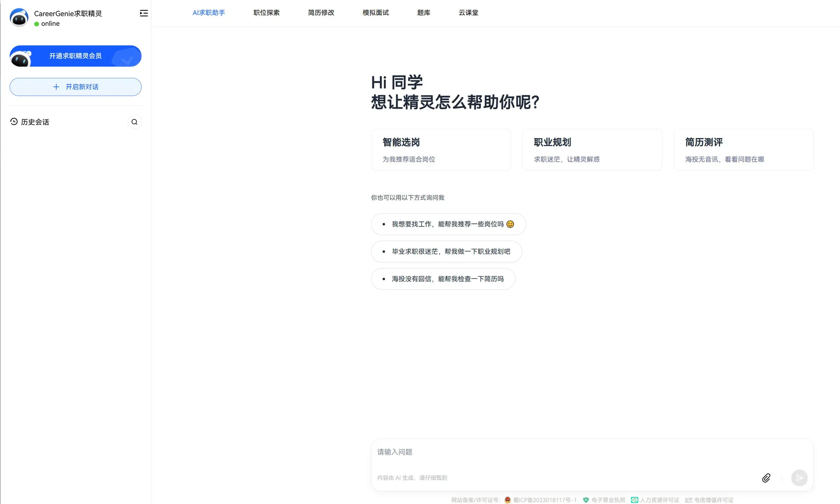Click the 开通求职精灵会员 banner button
This screenshot has width=840, height=504.
tap(75, 56)
